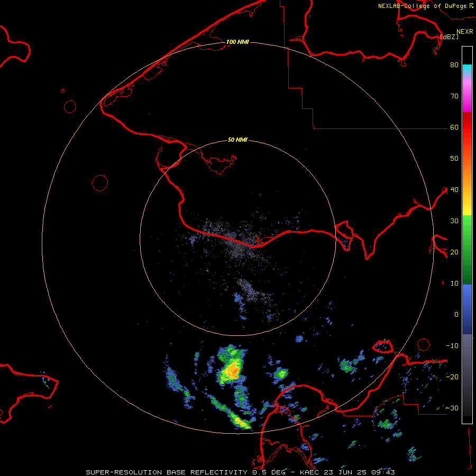476x476 pixels.
Task: Click the NEXR label above the scale
Action: point(465,32)
